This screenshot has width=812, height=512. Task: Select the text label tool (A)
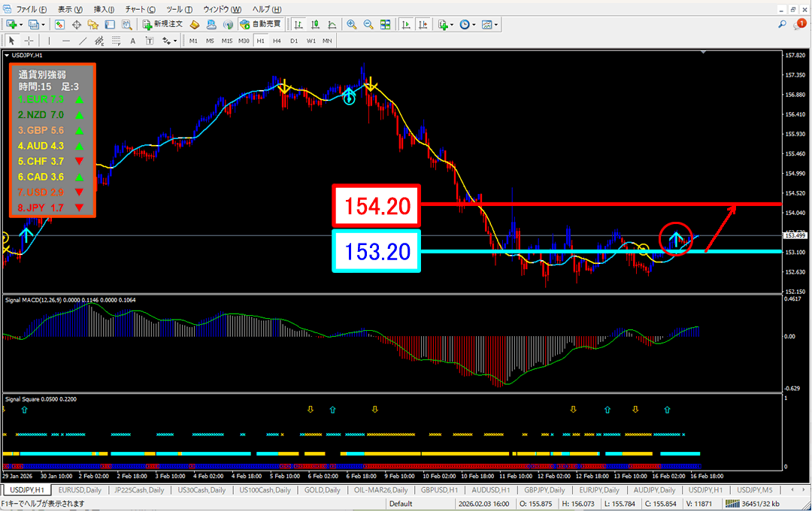click(134, 41)
